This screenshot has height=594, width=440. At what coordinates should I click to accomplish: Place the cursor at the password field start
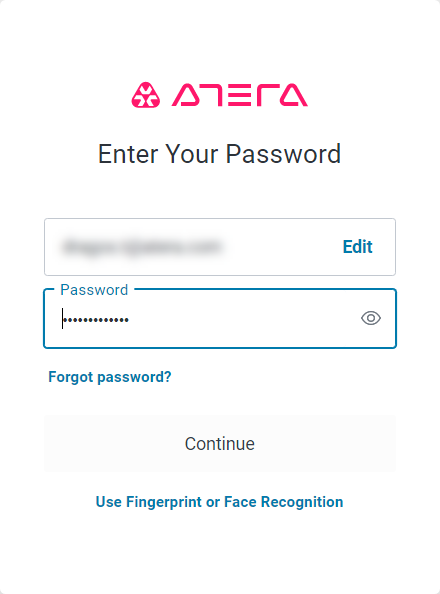coord(63,319)
